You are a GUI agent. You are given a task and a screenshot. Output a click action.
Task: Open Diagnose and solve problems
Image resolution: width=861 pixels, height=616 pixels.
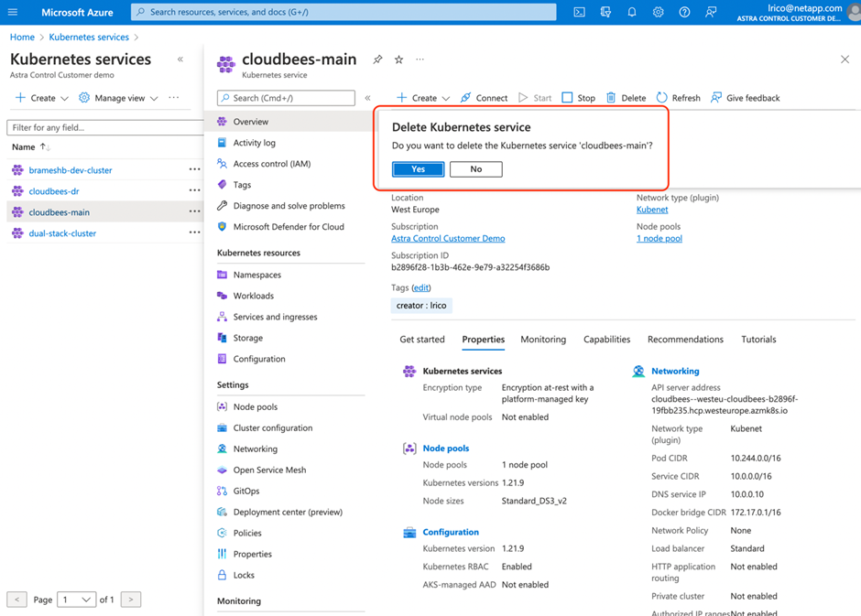click(289, 206)
